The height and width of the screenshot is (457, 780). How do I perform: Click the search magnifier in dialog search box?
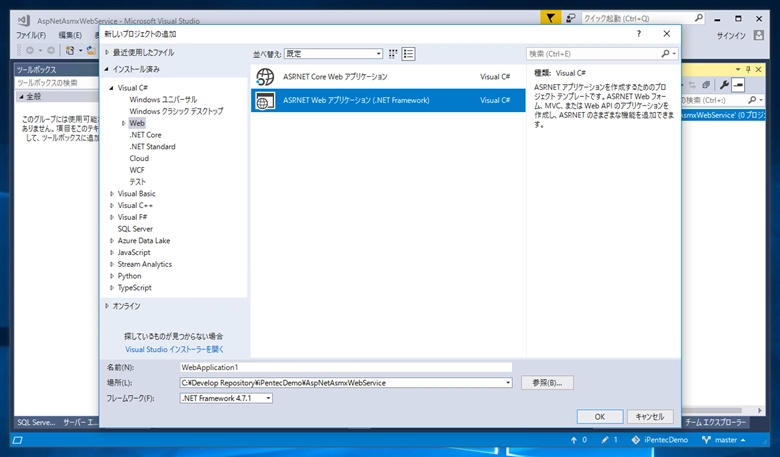(665, 53)
